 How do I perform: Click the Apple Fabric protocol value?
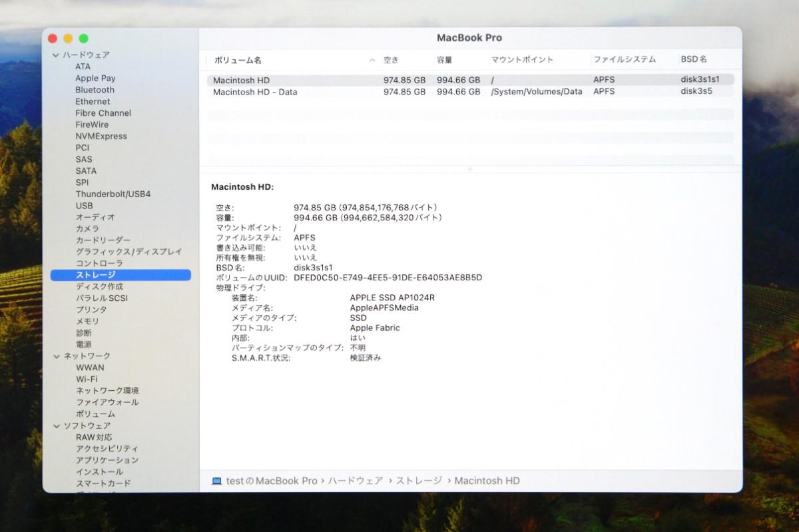point(375,328)
